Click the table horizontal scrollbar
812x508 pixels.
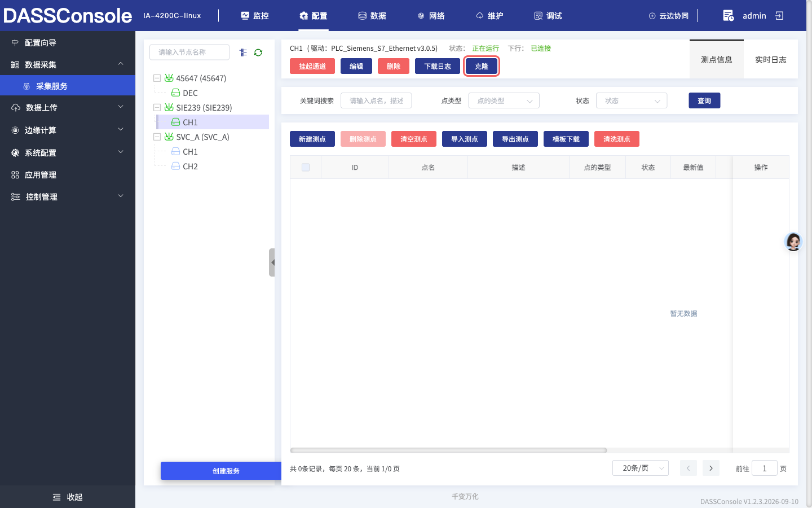coord(449,450)
